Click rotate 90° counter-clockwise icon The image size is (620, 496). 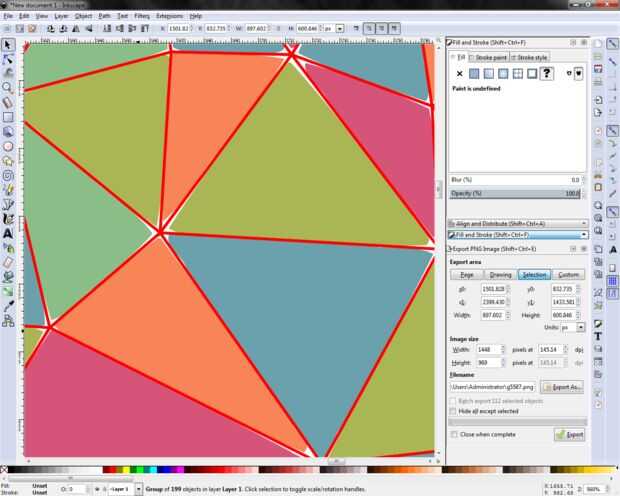click(x=51, y=28)
